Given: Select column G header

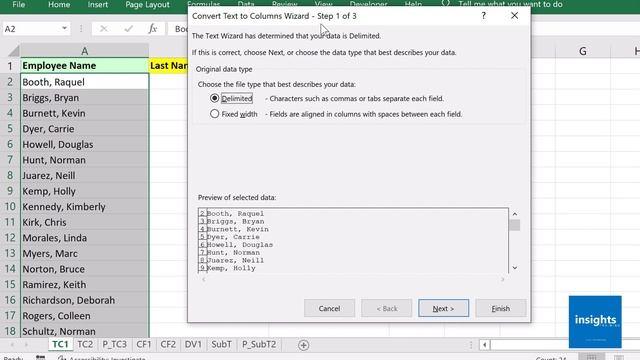Looking at the screenshot, I should [x=582, y=51].
